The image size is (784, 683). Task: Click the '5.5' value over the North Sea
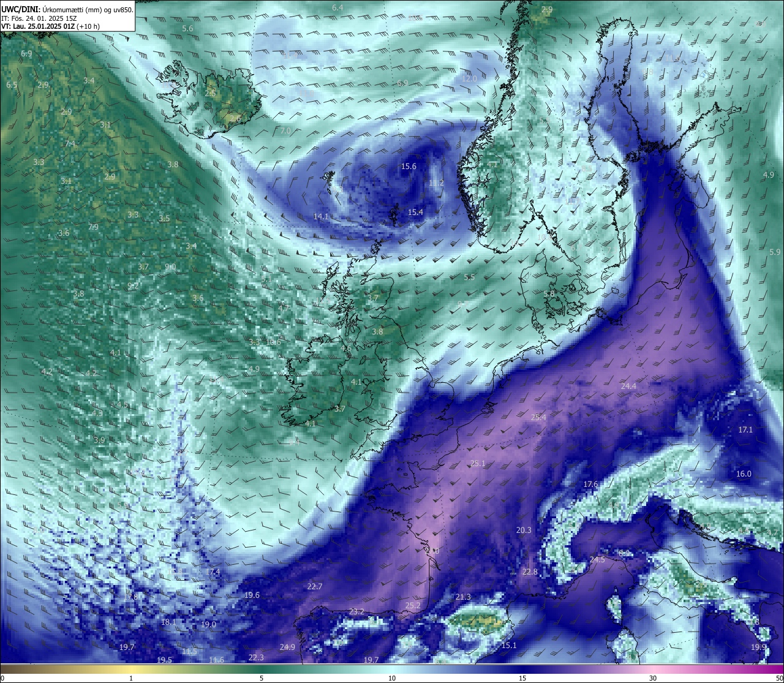click(469, 277)
